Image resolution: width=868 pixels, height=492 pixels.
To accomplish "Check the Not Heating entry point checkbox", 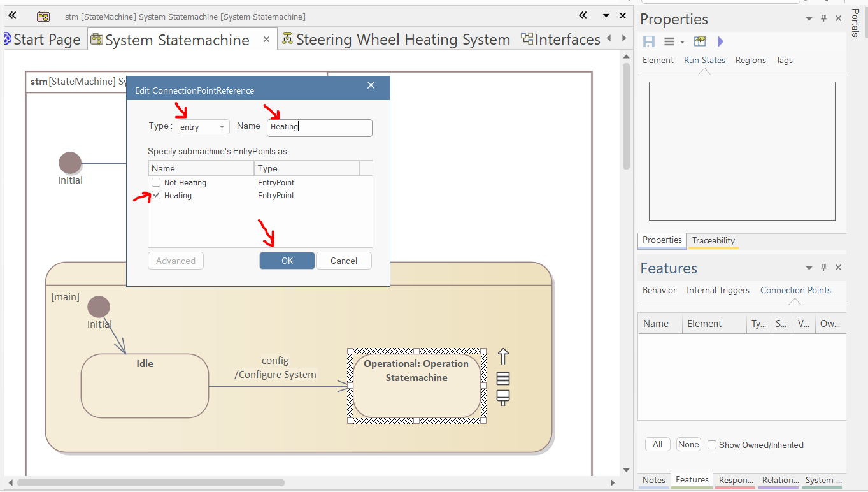I will 156,183.
